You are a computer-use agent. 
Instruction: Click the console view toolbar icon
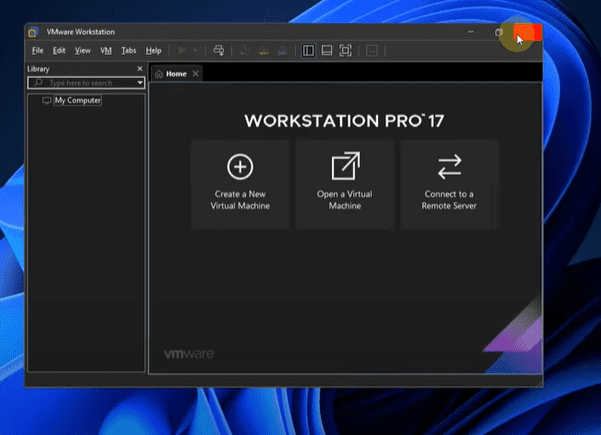click(x=372, y=50)
